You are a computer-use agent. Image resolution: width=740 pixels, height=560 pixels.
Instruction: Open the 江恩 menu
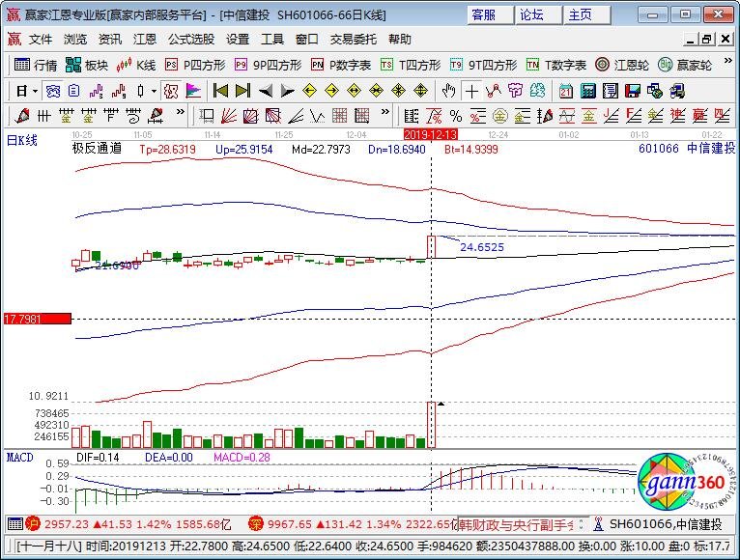pos(144,40)
